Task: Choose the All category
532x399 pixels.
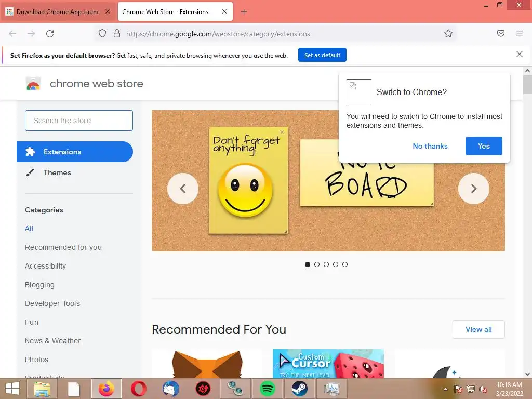Action: [x=29, y=229]
